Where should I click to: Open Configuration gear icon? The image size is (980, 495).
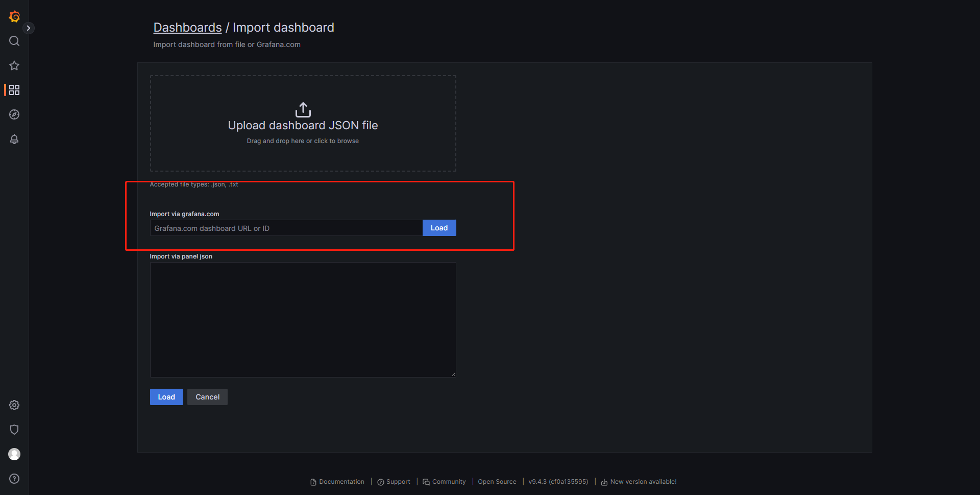14,405
